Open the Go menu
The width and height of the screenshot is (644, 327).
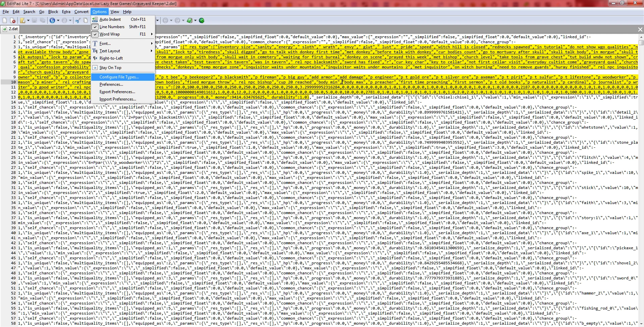(x=42, y=12)
